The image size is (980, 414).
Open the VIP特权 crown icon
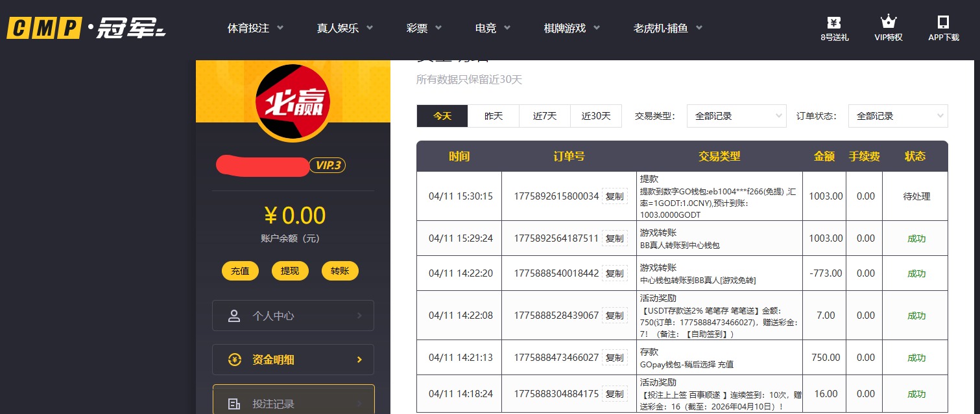tap(888, 21)
